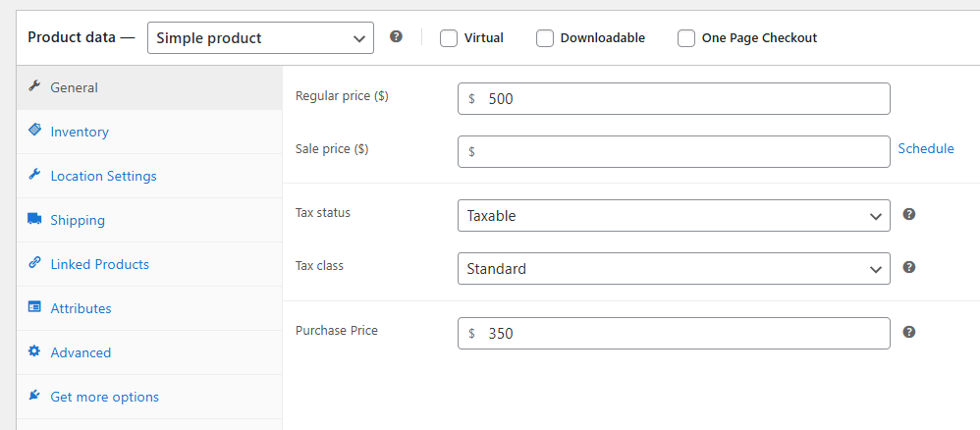Click the help icon beside product type
Screen dimensions: 980x430
pos(396,36)
